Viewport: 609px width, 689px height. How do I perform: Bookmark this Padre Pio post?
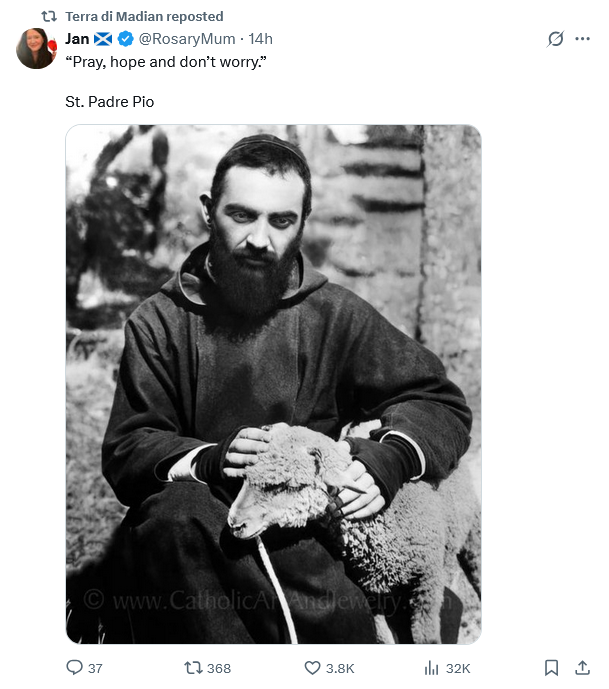point(551,667)
